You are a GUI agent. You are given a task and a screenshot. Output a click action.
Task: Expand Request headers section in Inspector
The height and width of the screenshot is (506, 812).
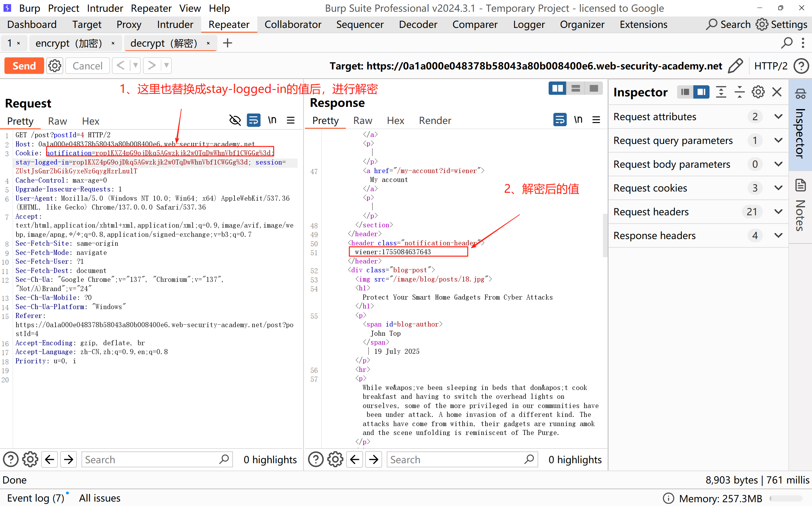click(778, 212)
